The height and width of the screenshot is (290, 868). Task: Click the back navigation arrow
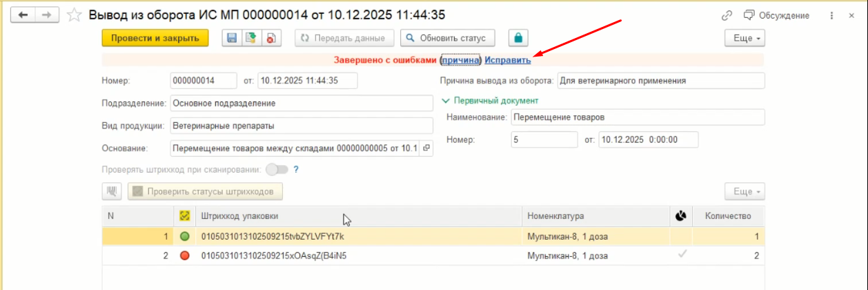tap(23, 15)
